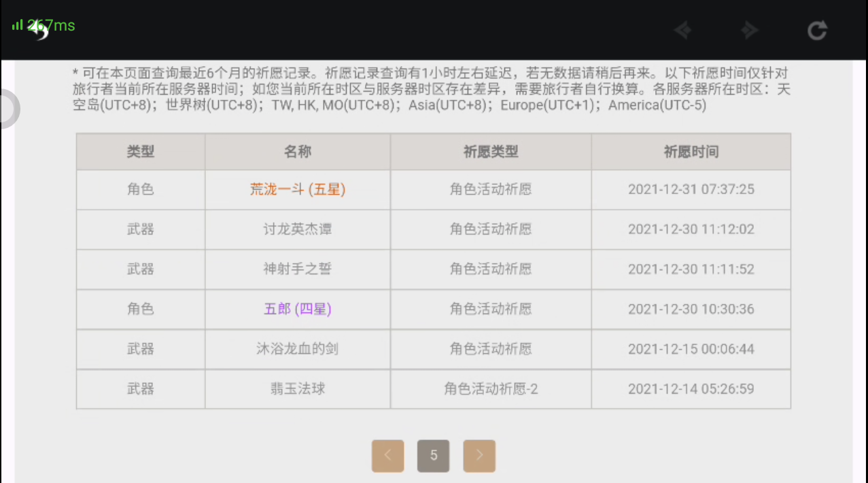Tap the back arrow icon at top left
This screenshot has width=868, height=483.
click(40, 29)
